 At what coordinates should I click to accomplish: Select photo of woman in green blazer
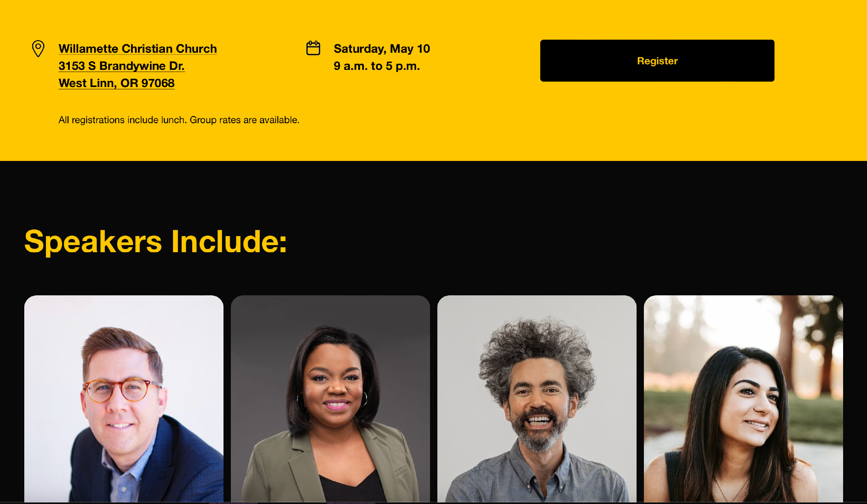pos(330,399)
